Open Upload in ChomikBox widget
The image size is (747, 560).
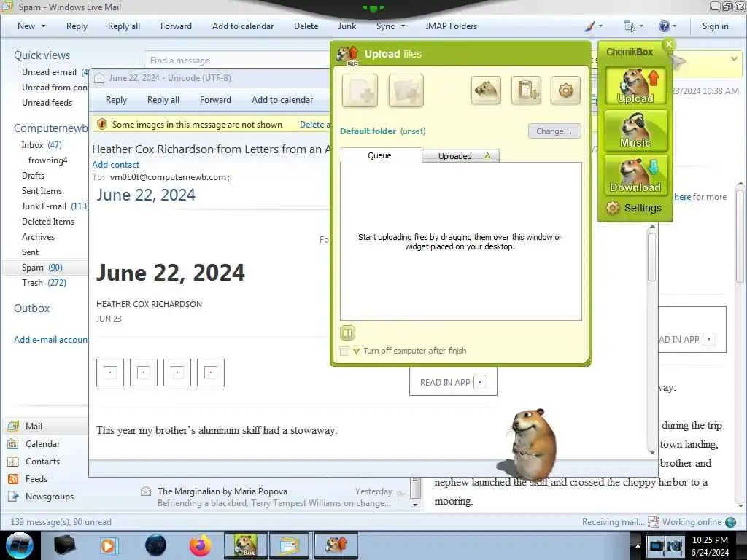pos(635,86)
